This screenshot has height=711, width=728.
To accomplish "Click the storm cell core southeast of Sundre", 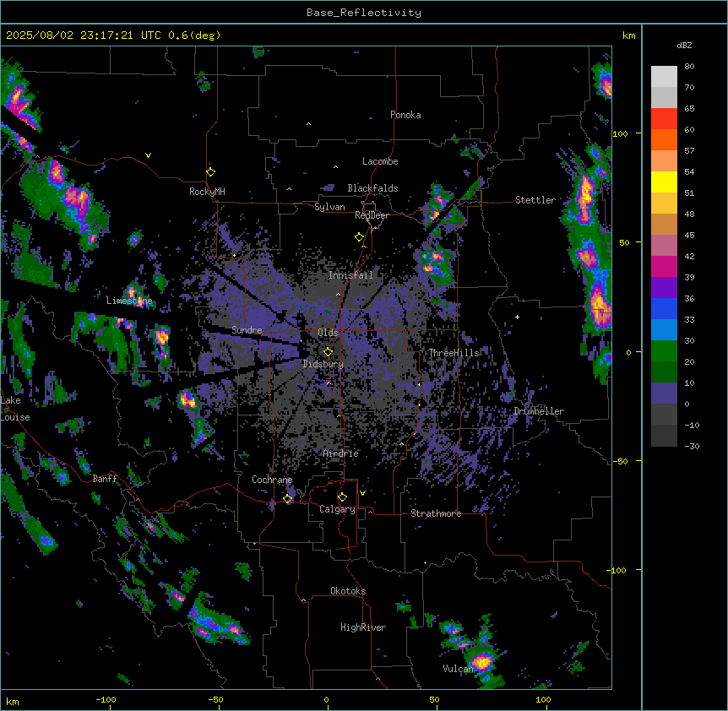I will coord(188,399).
